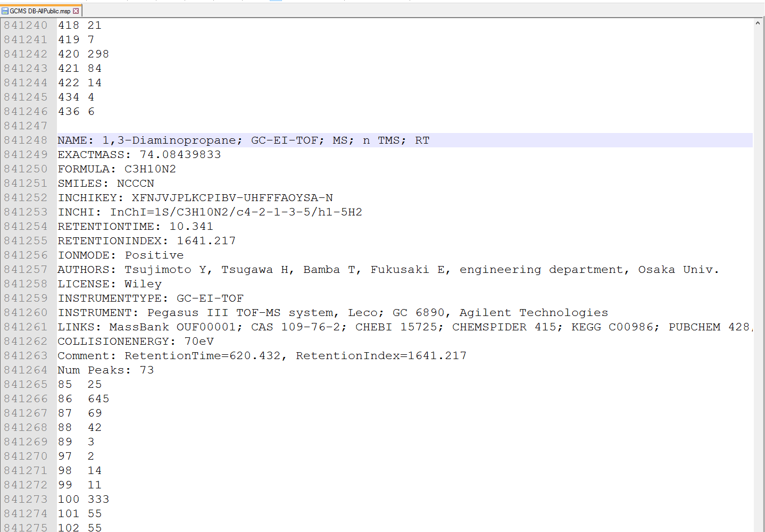Click the LICENSE Wiley line

click(x=110, y=284)
